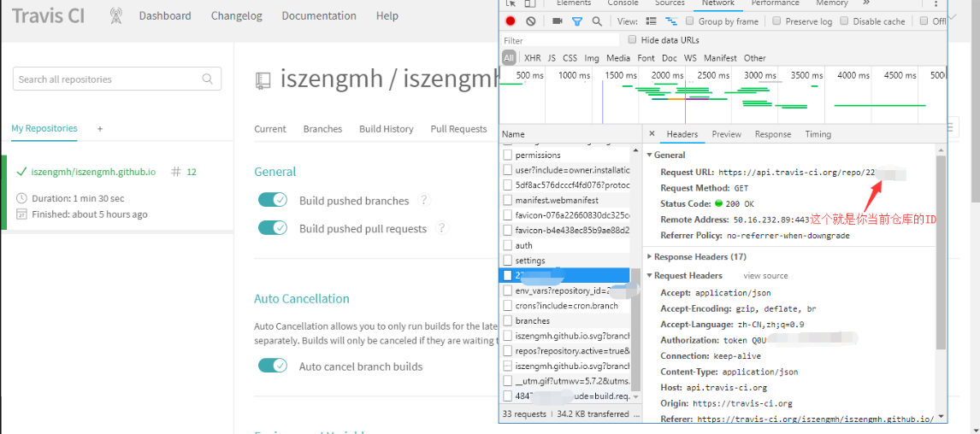This screenshot has height=434, width=980.
Task: Open iszengmh/iszengmh.github.io repository entry
Action: click(93, 172)
